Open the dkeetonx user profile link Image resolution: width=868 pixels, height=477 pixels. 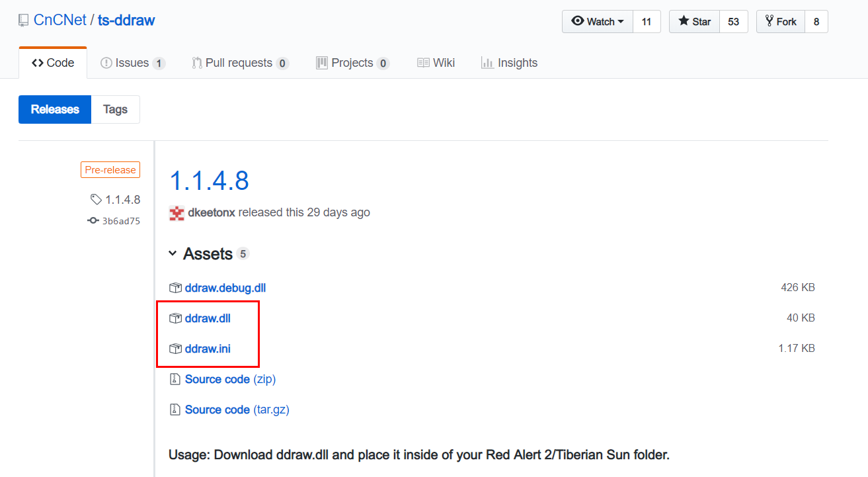tap(212, 212)
